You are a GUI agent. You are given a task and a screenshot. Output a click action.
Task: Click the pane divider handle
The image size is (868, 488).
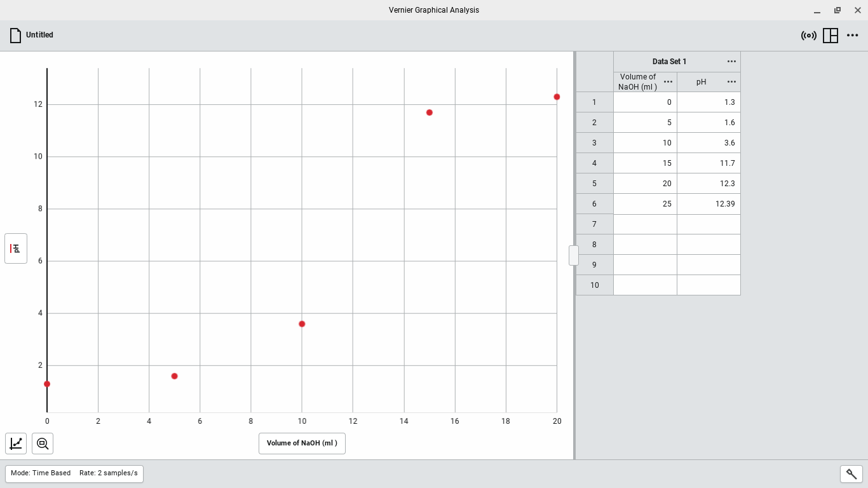(573, 255)
